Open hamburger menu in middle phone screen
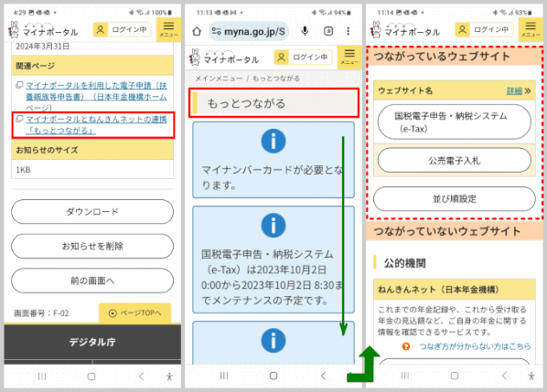The image size is (547, 392). point(349,57)
